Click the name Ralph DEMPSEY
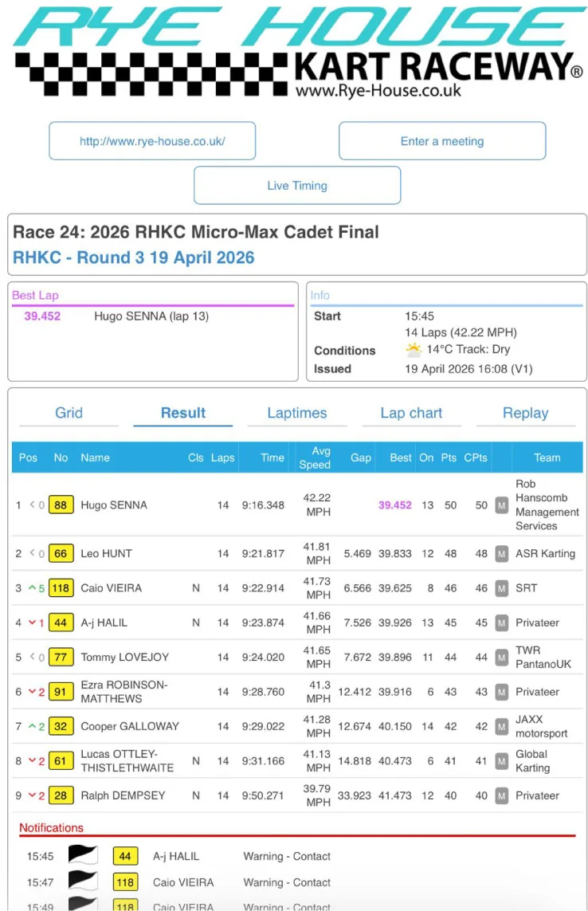 coord(123,795)
